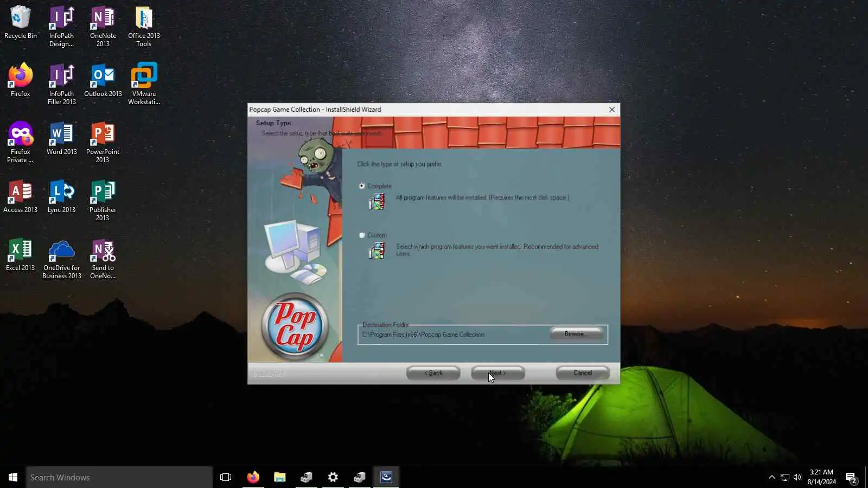Viewport: 868px width, 488px height.
Task: Open Task View on the taskbar
Action: [226, 477]
